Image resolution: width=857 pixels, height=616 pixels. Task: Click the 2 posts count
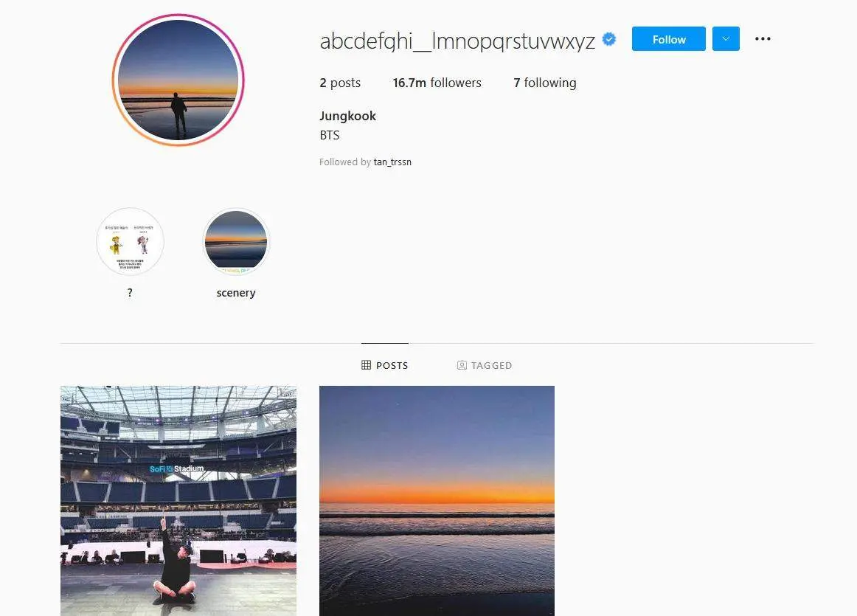(340, 83)
